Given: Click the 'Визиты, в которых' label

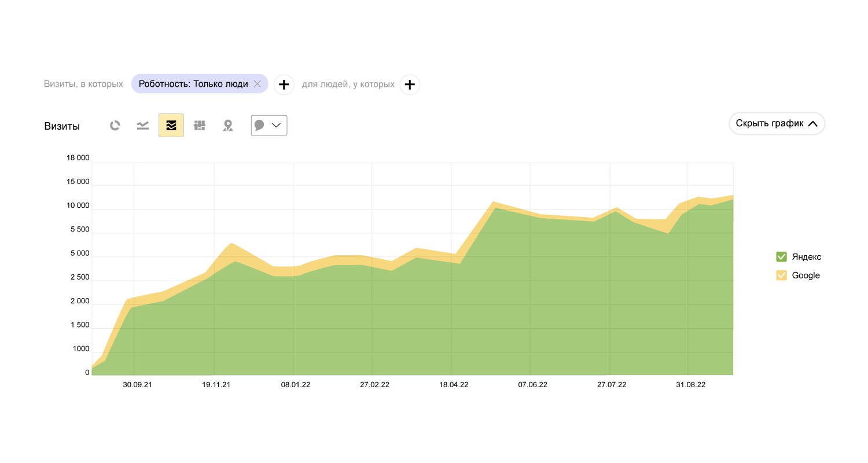Looking at the screenshot, I should point(83,84).
